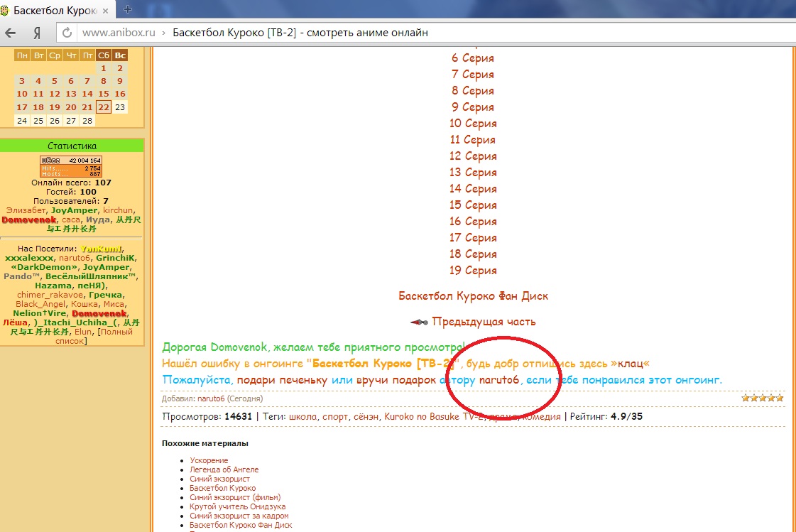Image resolution: width=796 pixels, height=532 pixels.
Task: Open a new tab with plus icon
Action: [x=128, y=9]
